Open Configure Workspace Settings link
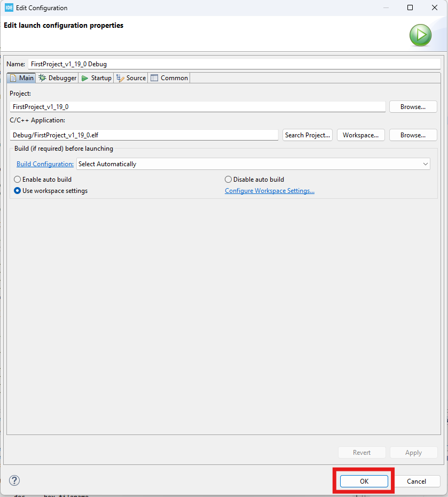 click(x=269, y=191)
